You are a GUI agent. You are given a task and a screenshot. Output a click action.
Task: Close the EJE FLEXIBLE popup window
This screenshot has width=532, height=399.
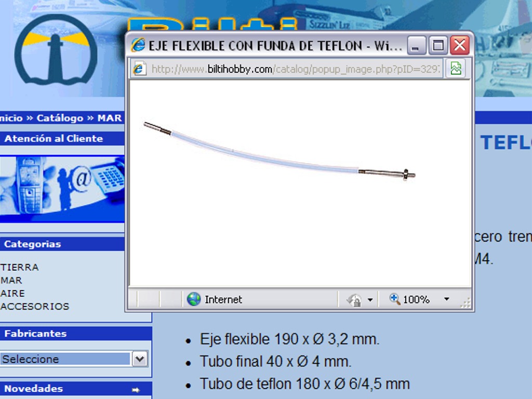459,45
